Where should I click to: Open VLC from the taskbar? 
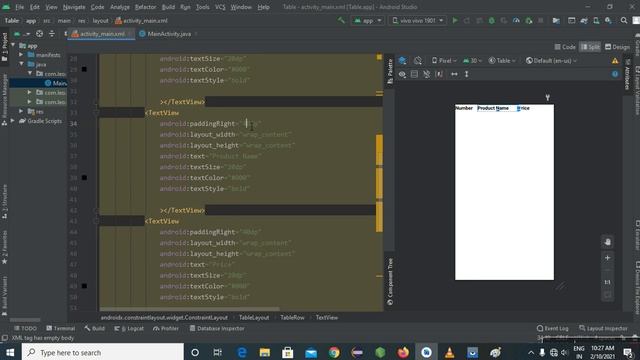449,352
